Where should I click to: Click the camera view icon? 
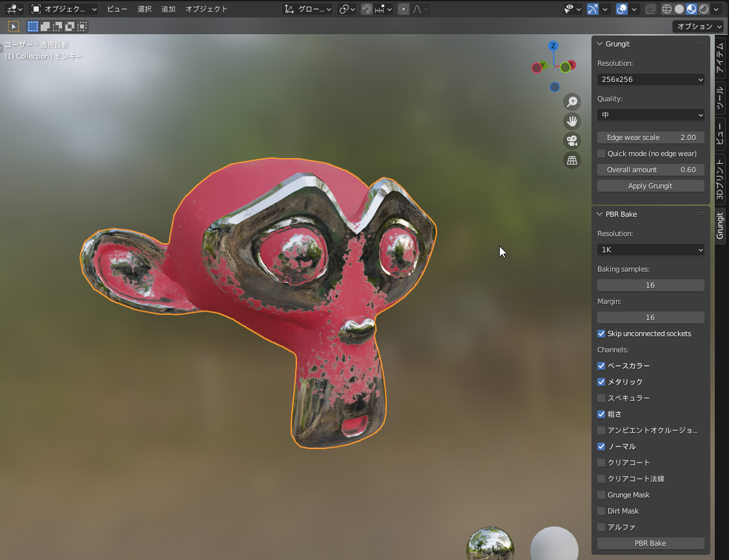[572, 141]
